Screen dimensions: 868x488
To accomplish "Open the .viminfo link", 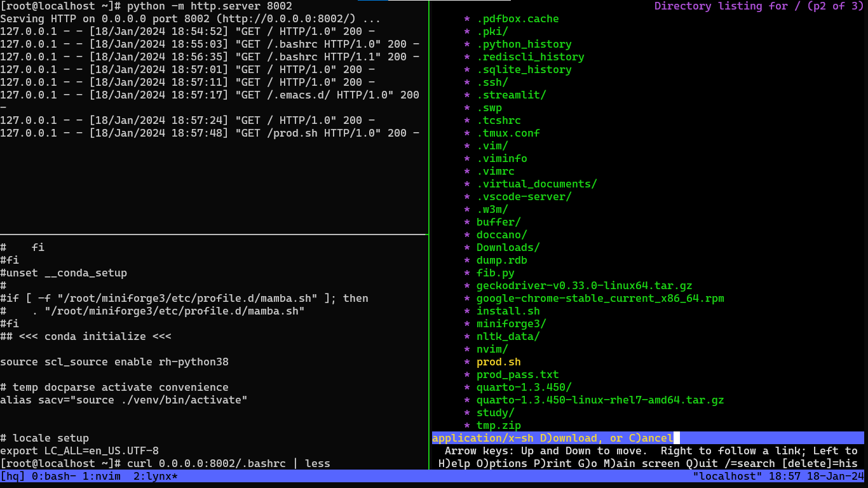I will click(502, 159).
